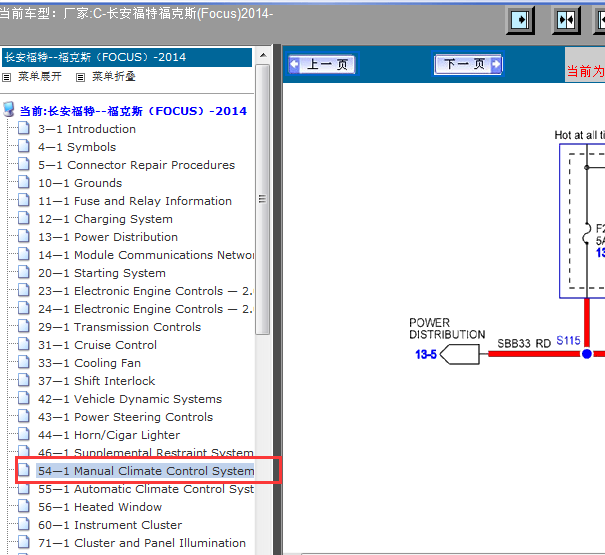605x555 pixels.
Task: Open 33—1 Cooling Fan
Action: pyautogui.click(x=89, y=363)
